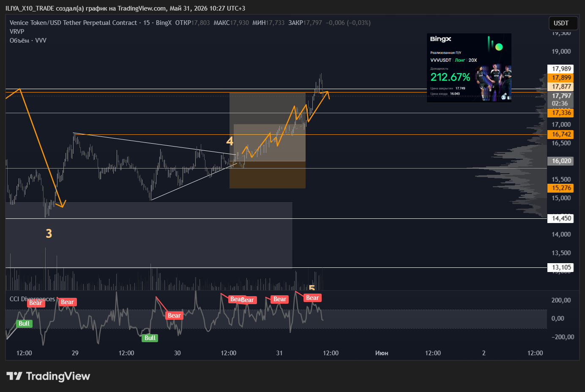The image size is (585, 392).
Task: Click the 17,000 price axis tick
Action: [x=561, y=125]
